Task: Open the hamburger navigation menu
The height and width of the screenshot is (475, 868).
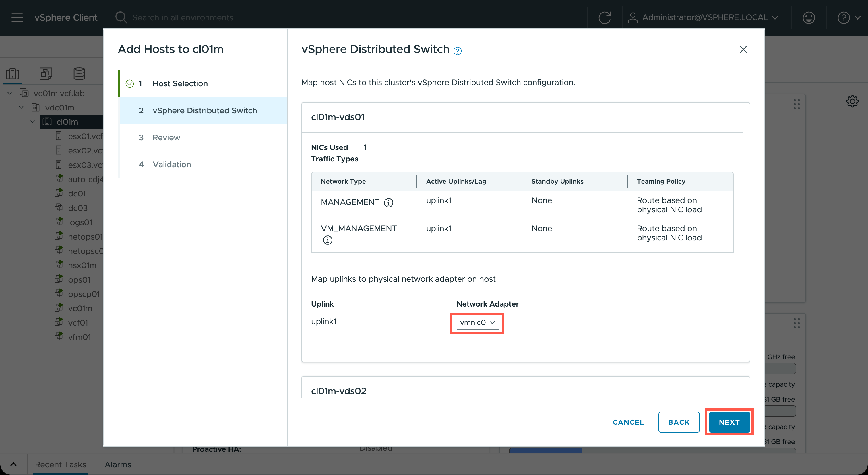Action: point(17,17)
